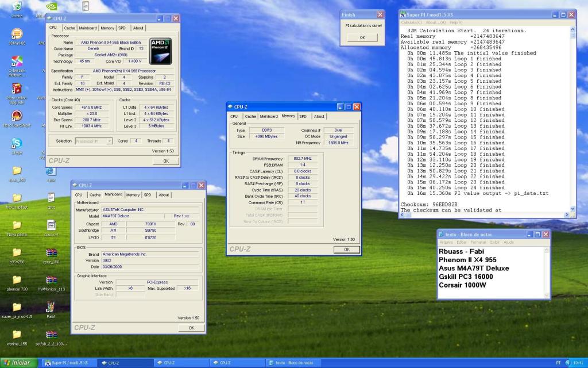Click the Loop 24 finished line

tap(455, 188)
